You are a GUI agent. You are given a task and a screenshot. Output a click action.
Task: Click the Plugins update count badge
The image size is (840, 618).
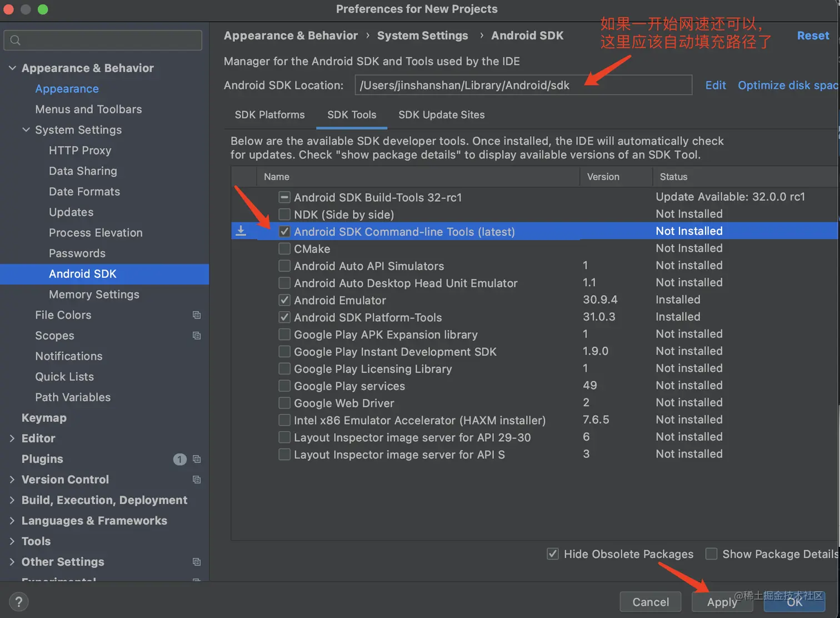(179, 459)
